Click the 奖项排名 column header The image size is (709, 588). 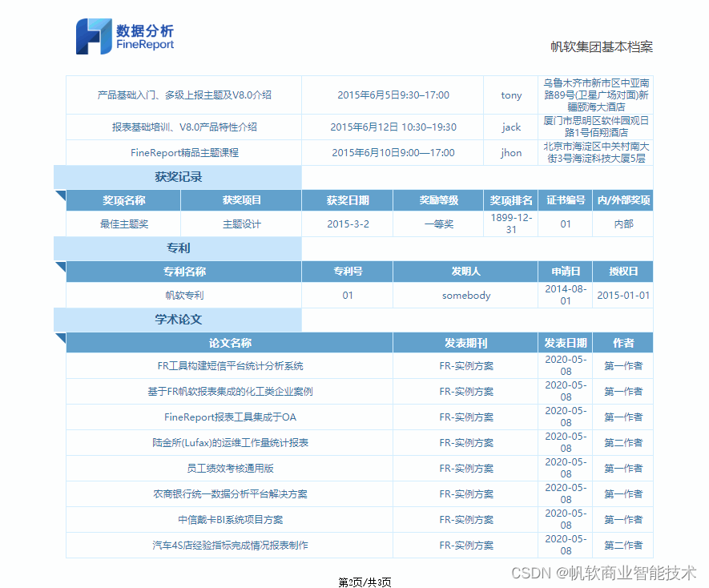click(511, 200)
